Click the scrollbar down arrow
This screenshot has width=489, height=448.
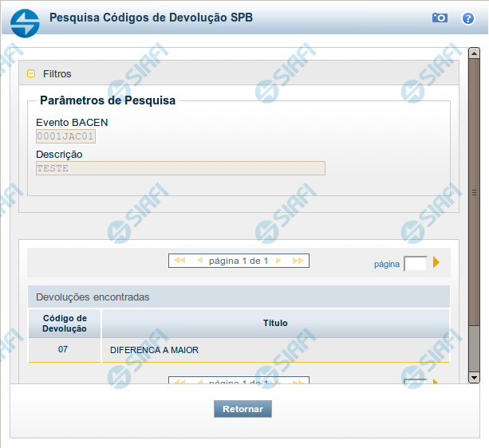coord(473,377)
